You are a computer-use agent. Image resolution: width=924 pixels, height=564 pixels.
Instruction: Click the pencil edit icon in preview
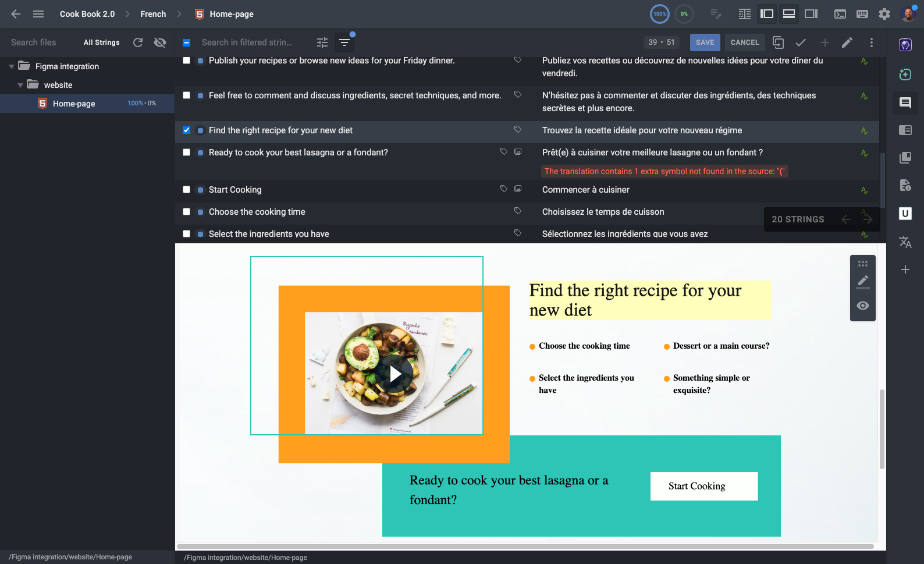(863, 281)
